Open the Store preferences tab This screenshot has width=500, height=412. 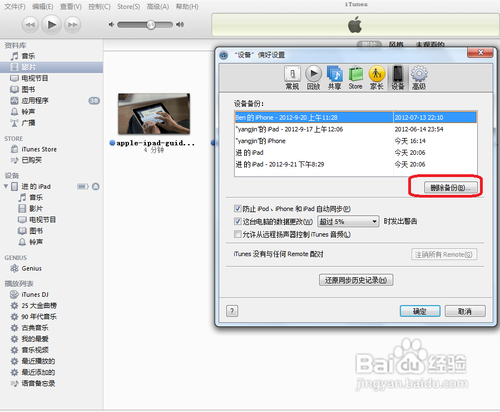(355, 78)
